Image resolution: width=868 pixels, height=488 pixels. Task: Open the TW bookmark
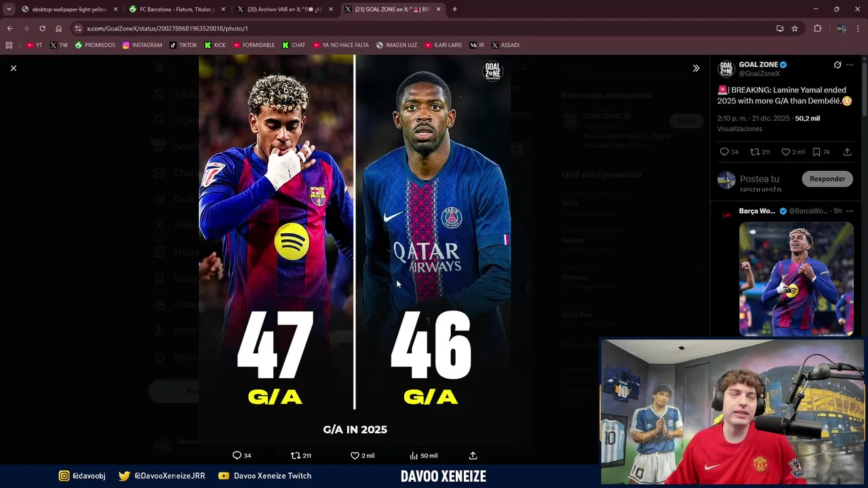tap(59, 45)
